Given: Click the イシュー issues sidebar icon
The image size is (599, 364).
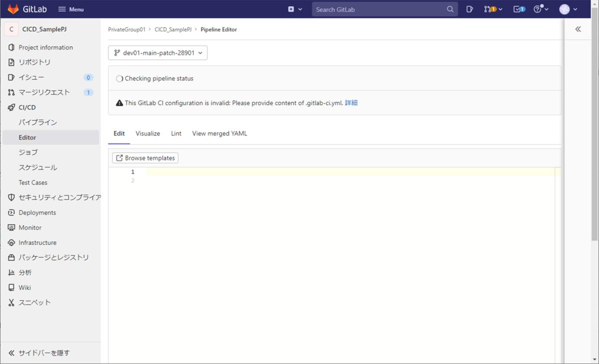Looking at the screenshot, I should [11, 77].
